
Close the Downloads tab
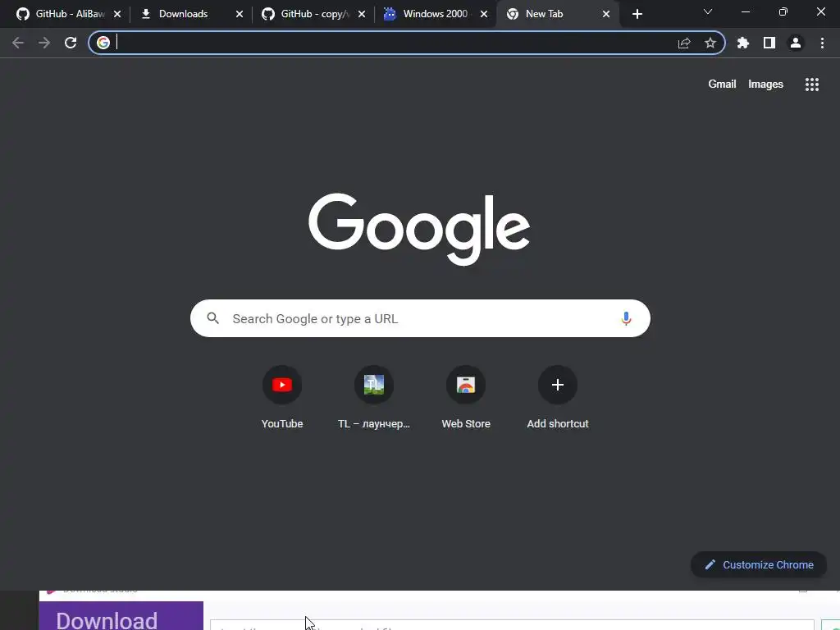240,14
